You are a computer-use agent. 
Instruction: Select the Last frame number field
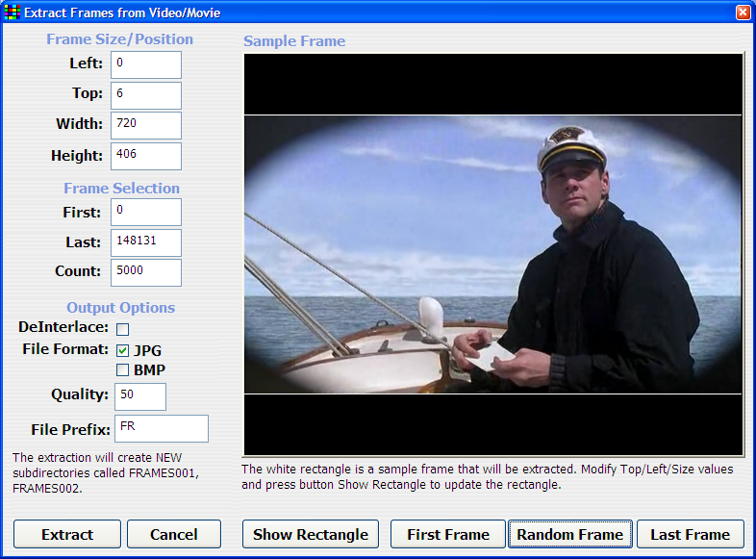(146, 242)
